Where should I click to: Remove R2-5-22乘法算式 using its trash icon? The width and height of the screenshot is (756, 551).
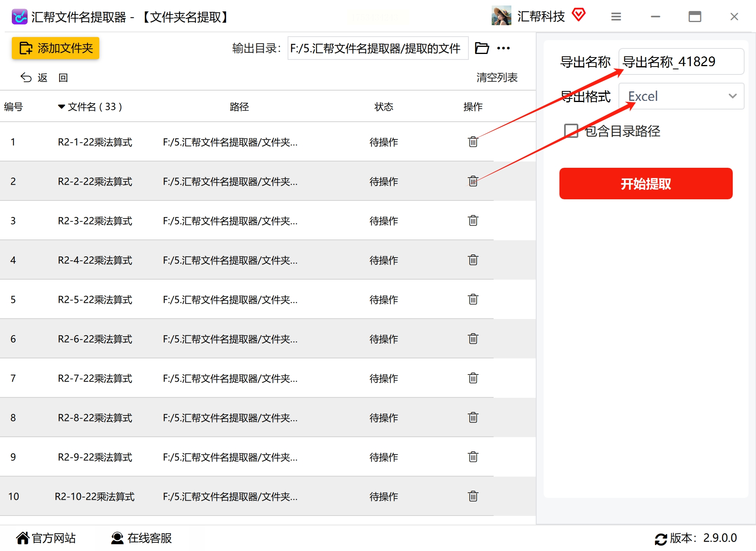(473, 299)
